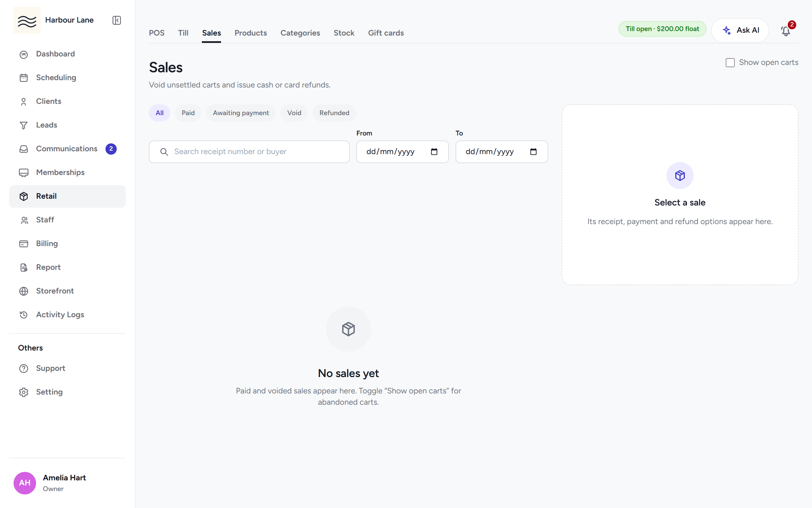Open Setting gear item
The height and width of the screenshot is (508, 812).
pos(67,392)
